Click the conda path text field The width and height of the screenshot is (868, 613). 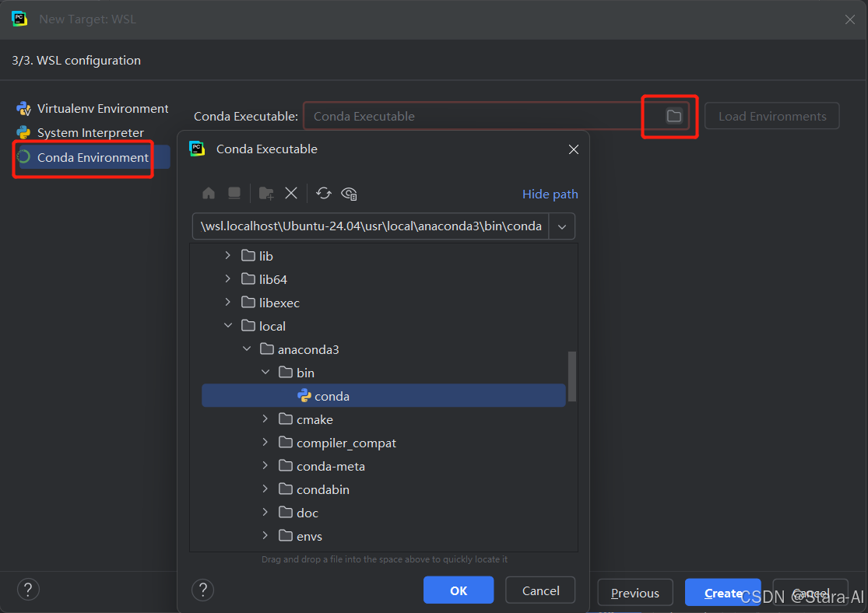[371, 226]
